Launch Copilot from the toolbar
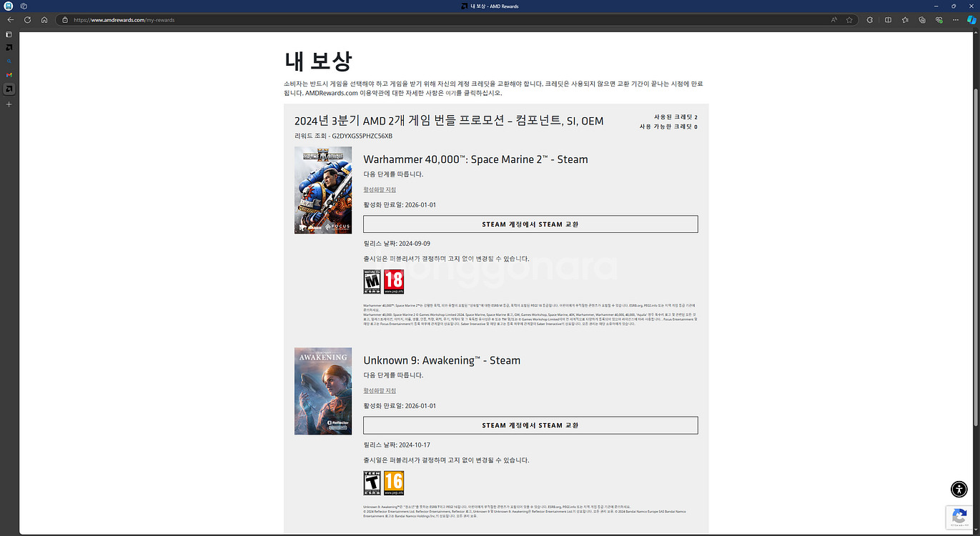The width and height of the screenshot is (980, 536). click(972, 20)
